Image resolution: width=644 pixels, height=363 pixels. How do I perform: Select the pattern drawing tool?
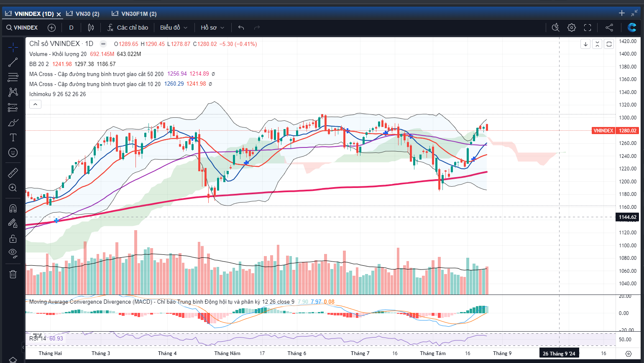(13, 92)
